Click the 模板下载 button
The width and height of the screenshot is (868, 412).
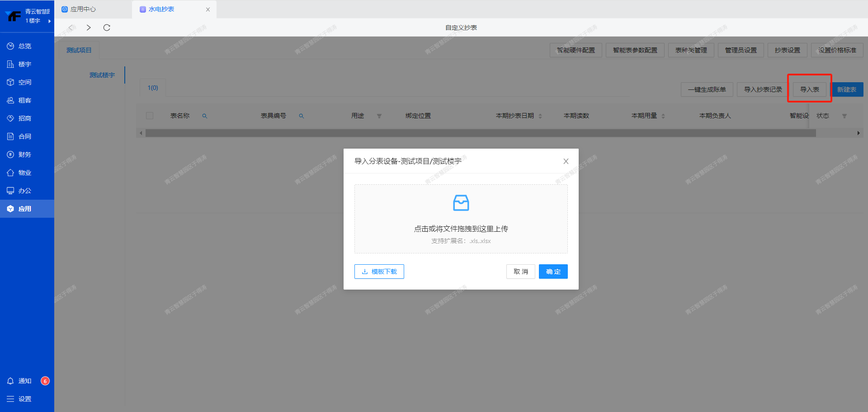379,272
